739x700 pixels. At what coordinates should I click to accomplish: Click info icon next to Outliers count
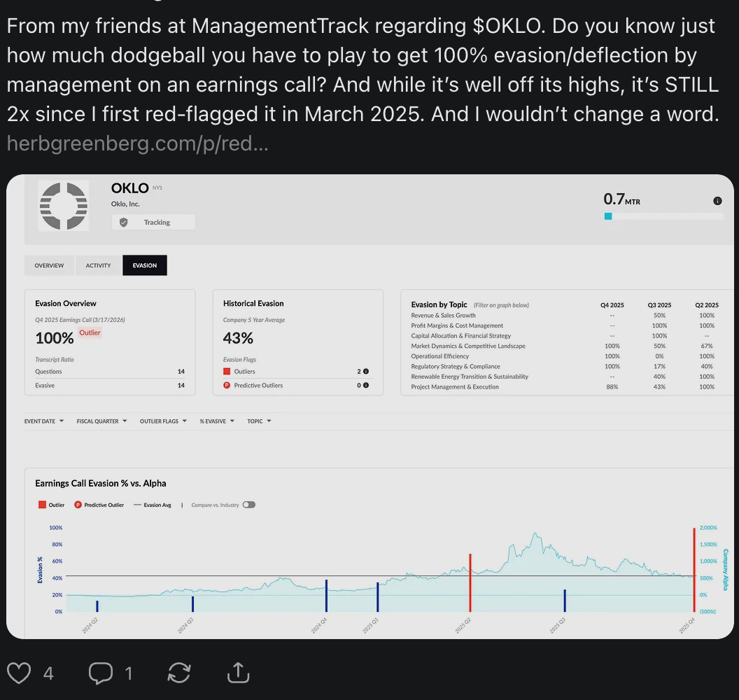point(366,372)
